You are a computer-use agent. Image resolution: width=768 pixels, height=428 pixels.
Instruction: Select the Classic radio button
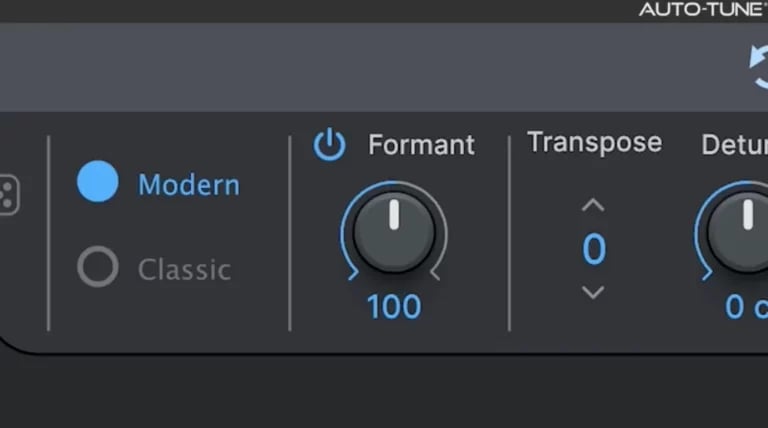98,267
